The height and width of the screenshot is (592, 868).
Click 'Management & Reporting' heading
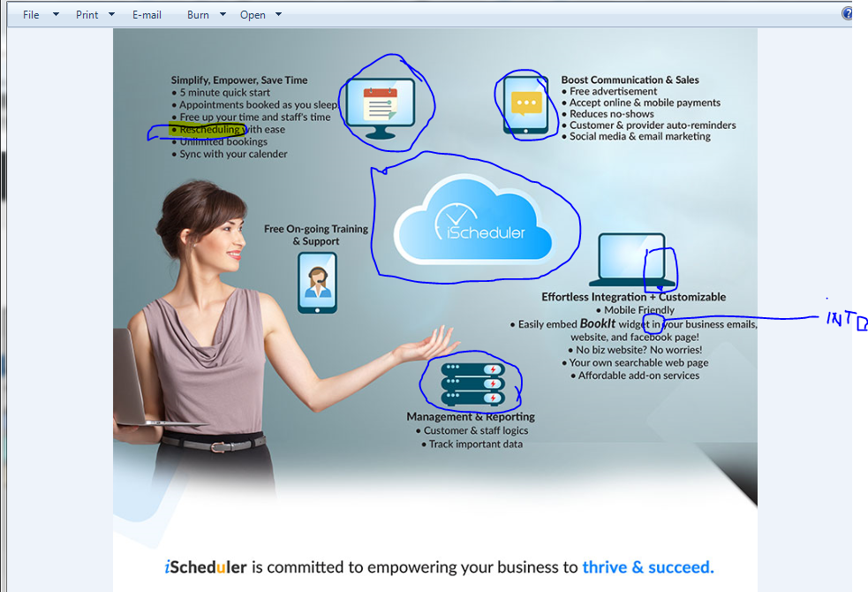(471, 416)
